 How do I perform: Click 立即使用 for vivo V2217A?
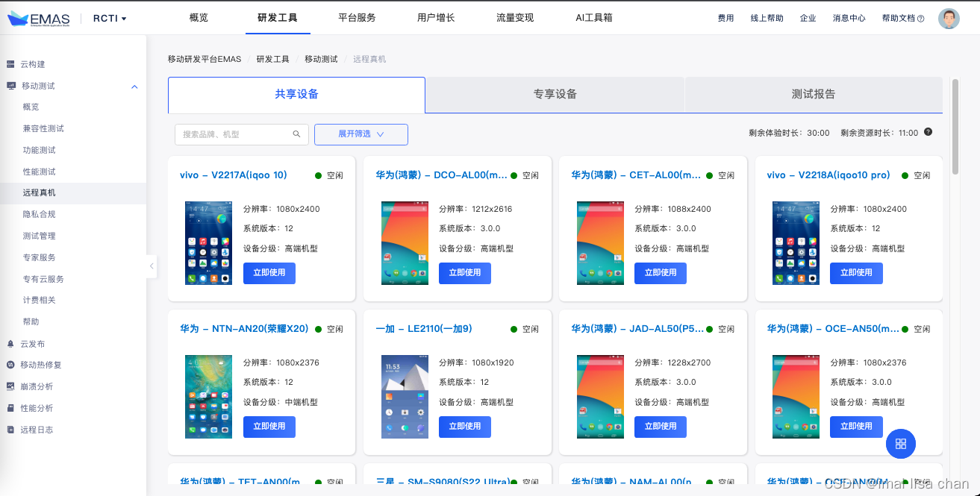(x=269, y=273)
